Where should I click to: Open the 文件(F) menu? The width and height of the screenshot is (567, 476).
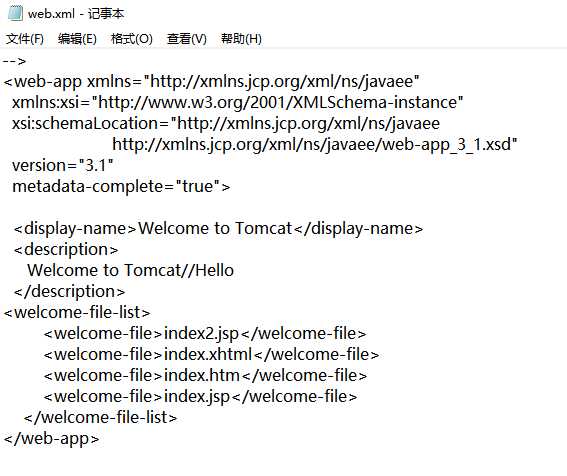point(25,39)
